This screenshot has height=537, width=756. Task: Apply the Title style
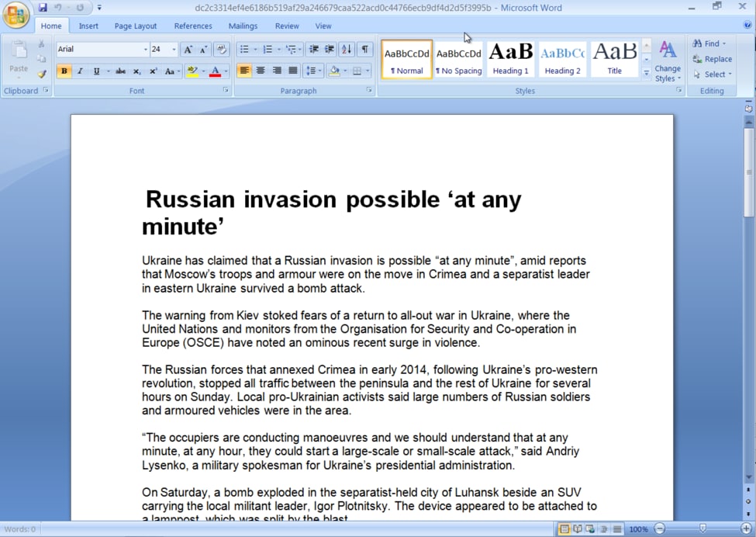(x=615, y=59)
